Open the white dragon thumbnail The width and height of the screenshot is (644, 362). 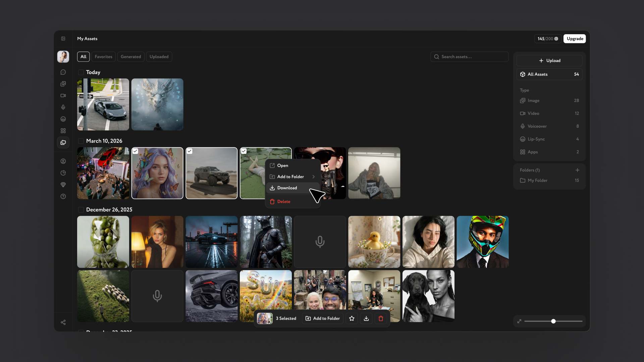click(x=157, y=105)
